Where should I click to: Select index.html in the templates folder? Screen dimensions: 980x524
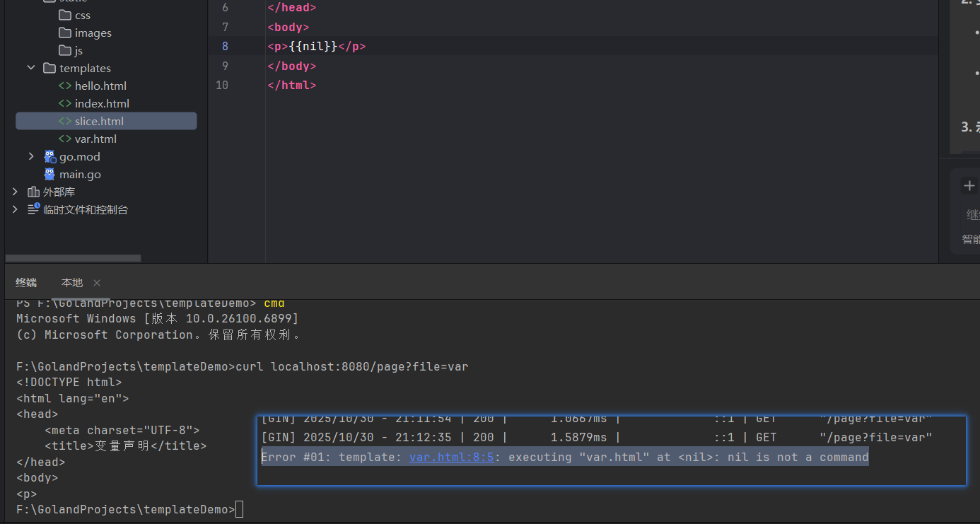point(102,103)
